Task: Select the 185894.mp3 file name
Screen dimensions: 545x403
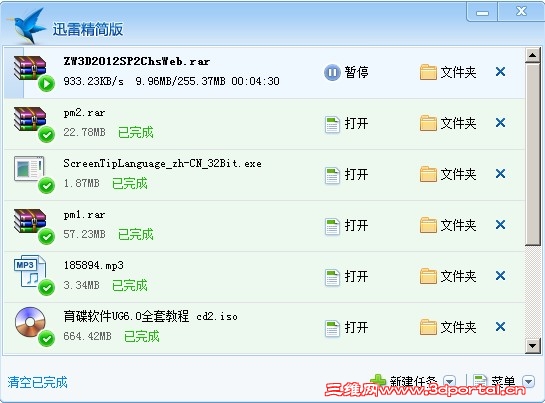Action: click(93, 266)
